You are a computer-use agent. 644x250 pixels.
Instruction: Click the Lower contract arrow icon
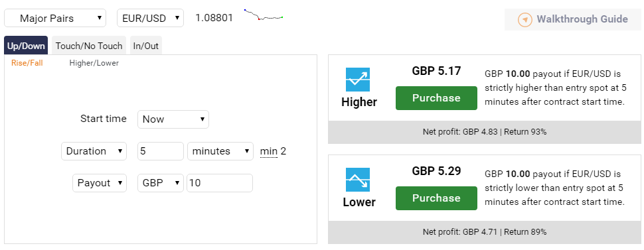[x=358, y=180]
